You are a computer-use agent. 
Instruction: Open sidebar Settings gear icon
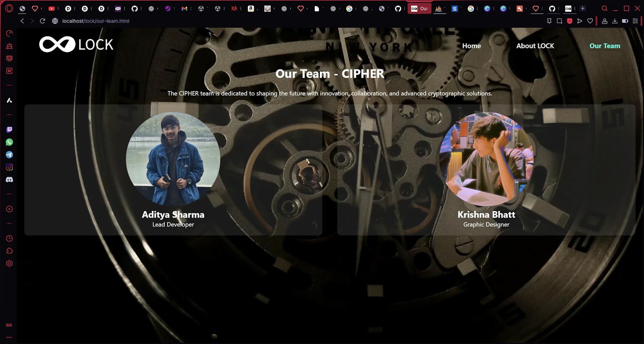click(x=9, y=264)
